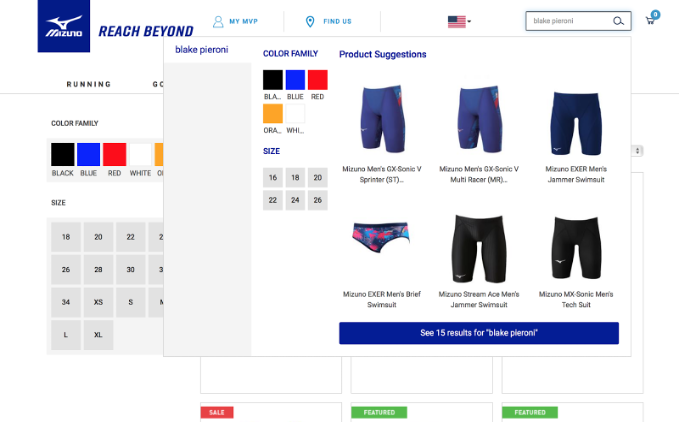680x422 pixels.
Task: Click into the search input field
Action: tap(569, 21)
